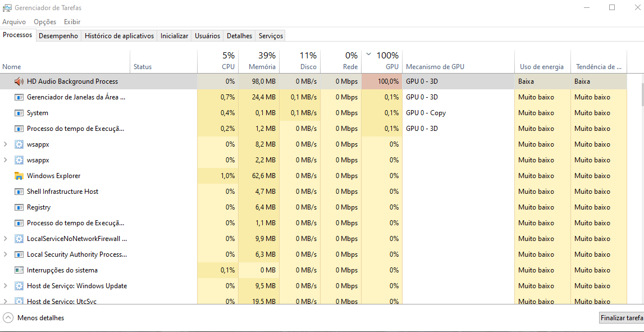Click the Finalizar tarefa button
644x332 pixels.
(x=622, y=318)
